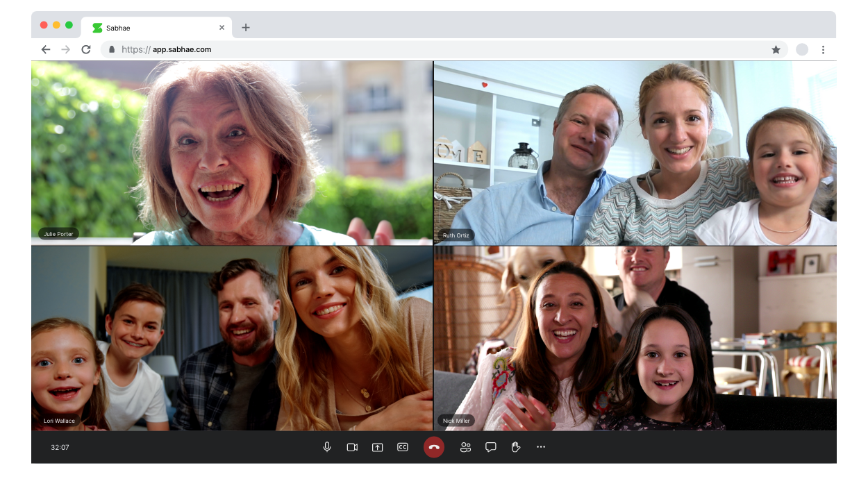Image resolution: width=868 pixels, height=495 pixels.
Task: Open browser three-dot menu
Action: click(x=823, y=49)
